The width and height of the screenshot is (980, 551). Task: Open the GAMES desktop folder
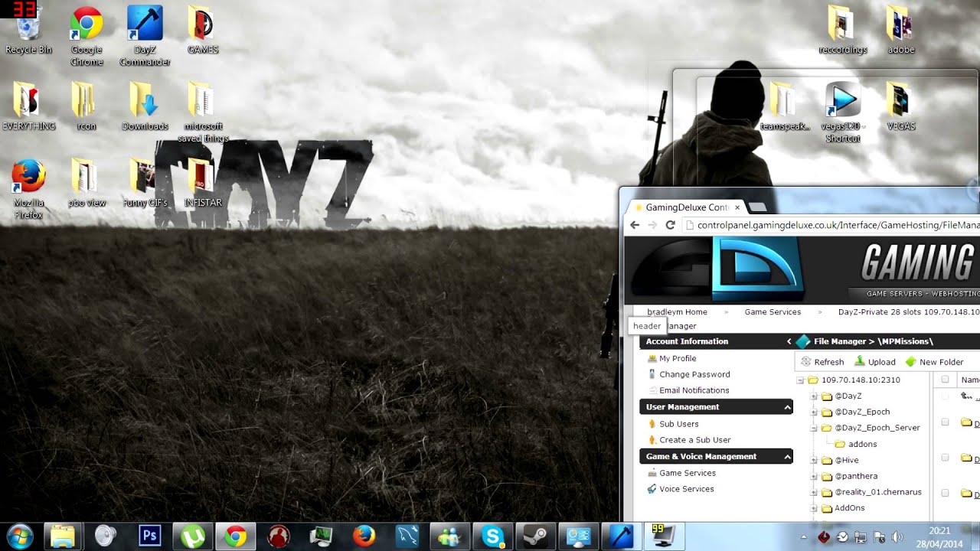pos(203,31)
